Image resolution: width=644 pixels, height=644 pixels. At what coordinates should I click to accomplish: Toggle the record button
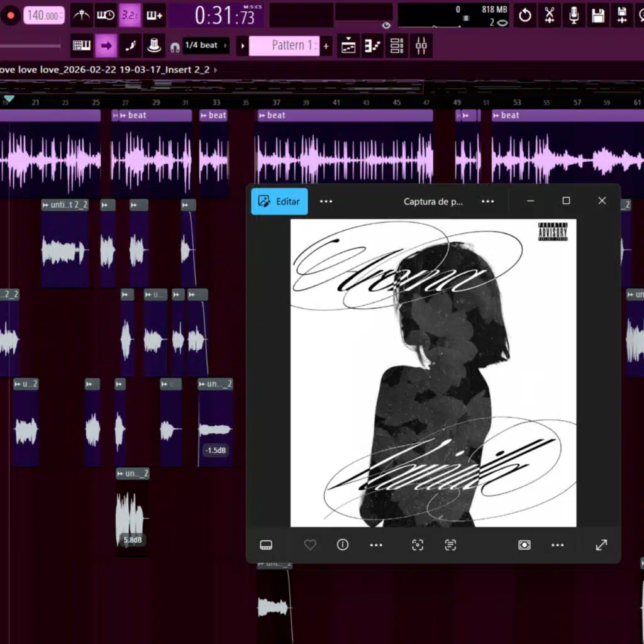pos(10,15)
